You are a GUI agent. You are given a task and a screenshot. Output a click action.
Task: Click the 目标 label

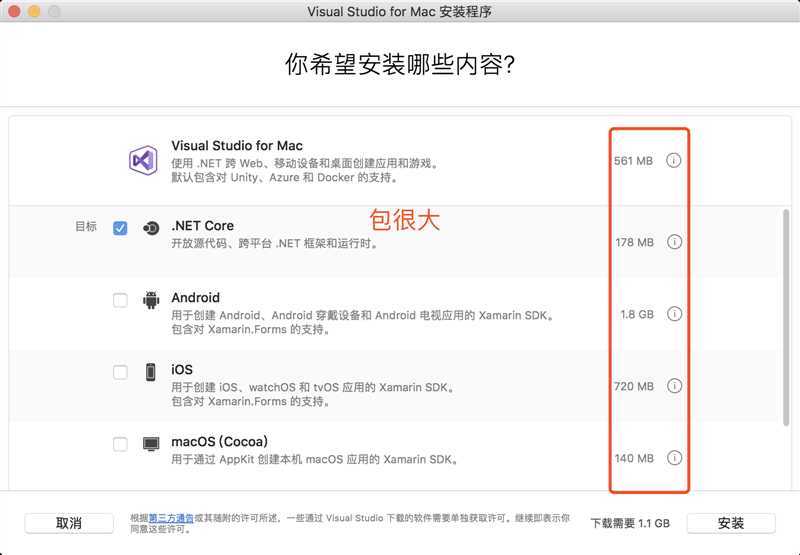pyautogui.click(x=86, y=226)
